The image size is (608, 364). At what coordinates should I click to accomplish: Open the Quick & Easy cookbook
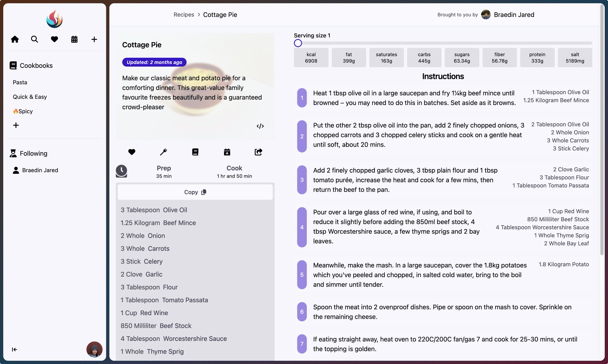[30, 97]
